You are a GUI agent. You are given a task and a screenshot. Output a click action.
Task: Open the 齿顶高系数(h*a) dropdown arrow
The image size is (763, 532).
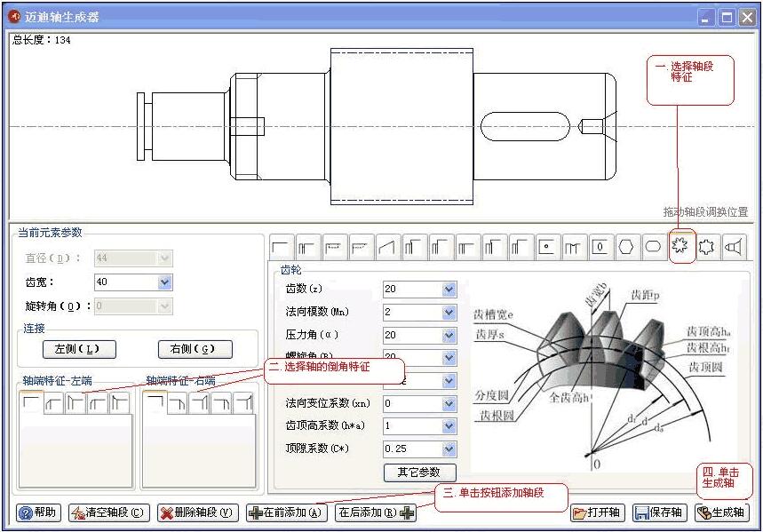(x=449, y=426)
